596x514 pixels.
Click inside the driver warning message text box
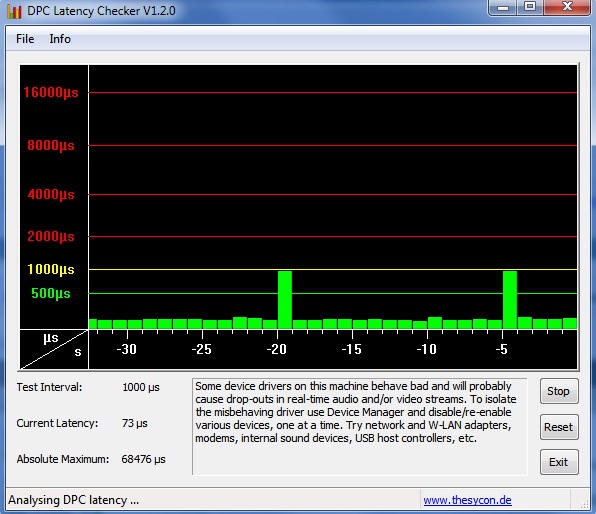point(360,427)
